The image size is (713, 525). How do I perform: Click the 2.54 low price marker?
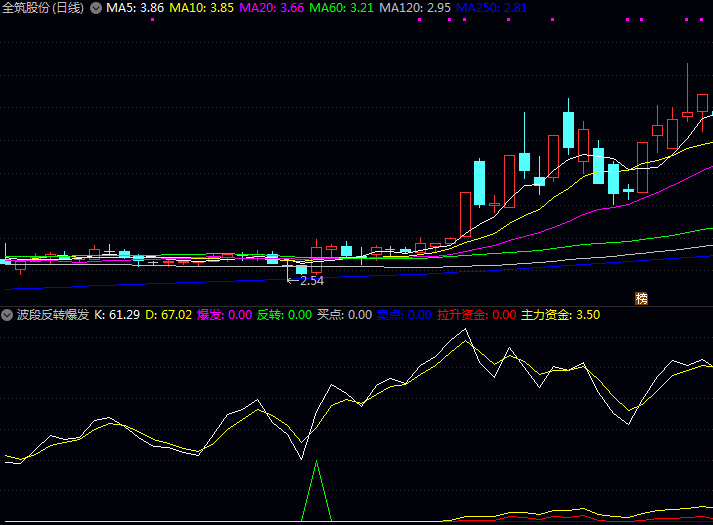pyautogui.click(x=310, y=281)
